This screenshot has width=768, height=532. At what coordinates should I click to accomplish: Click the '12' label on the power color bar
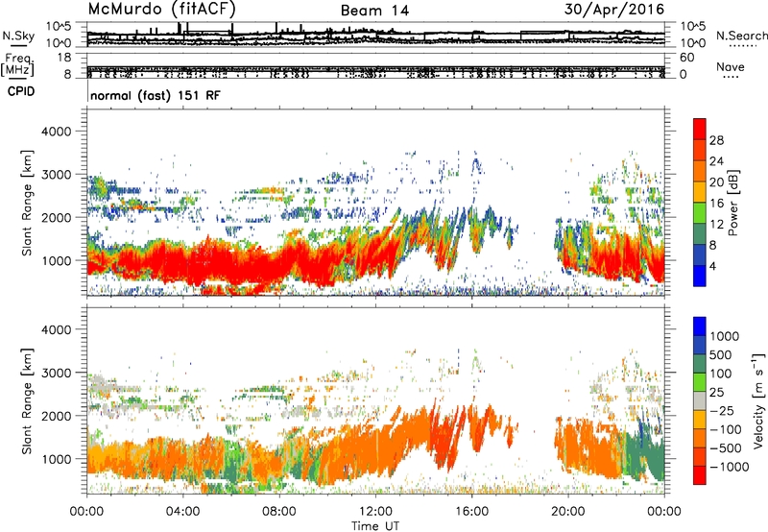point(716,225)
